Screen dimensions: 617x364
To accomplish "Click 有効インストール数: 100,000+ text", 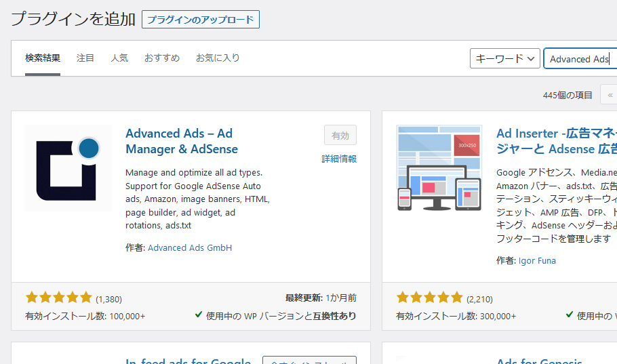I will click(85, 316).
